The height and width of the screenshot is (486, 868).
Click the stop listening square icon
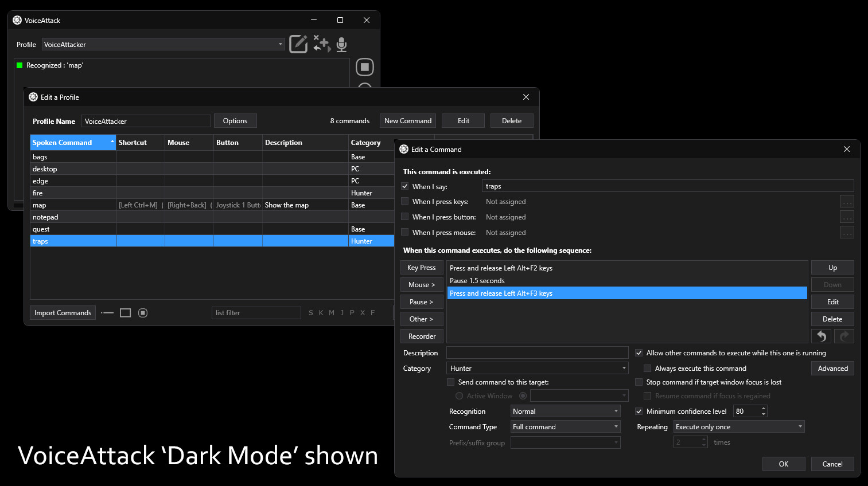pyautogui.click(x=365, y=66)
